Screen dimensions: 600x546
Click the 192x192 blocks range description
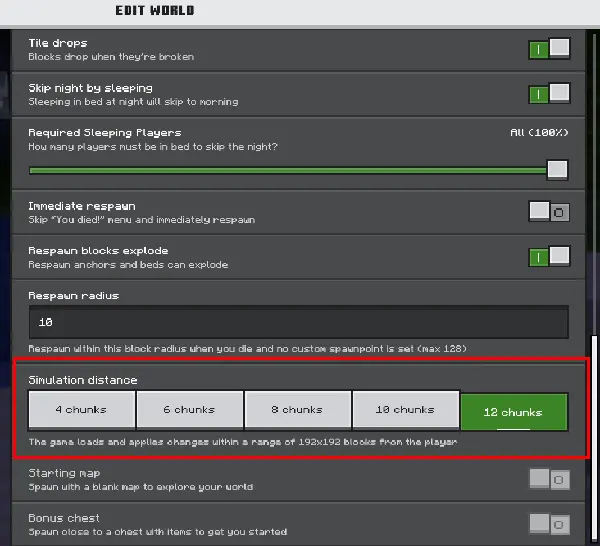pyautogui.click(x=243, y=442)
